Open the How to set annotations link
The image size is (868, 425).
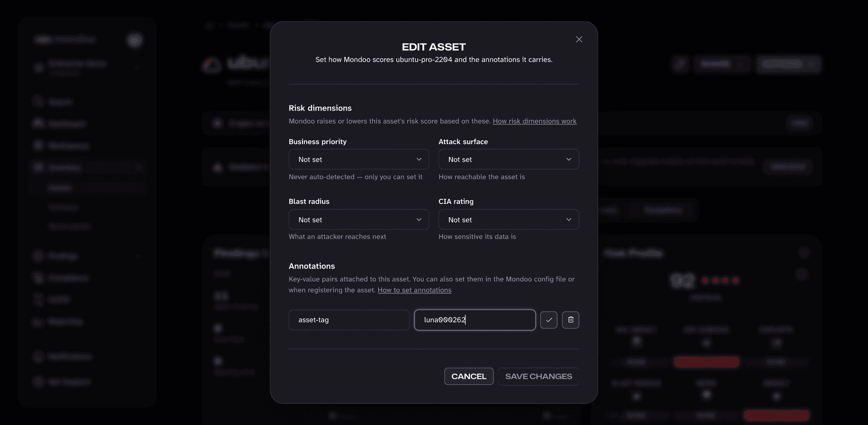pos(415,290)
